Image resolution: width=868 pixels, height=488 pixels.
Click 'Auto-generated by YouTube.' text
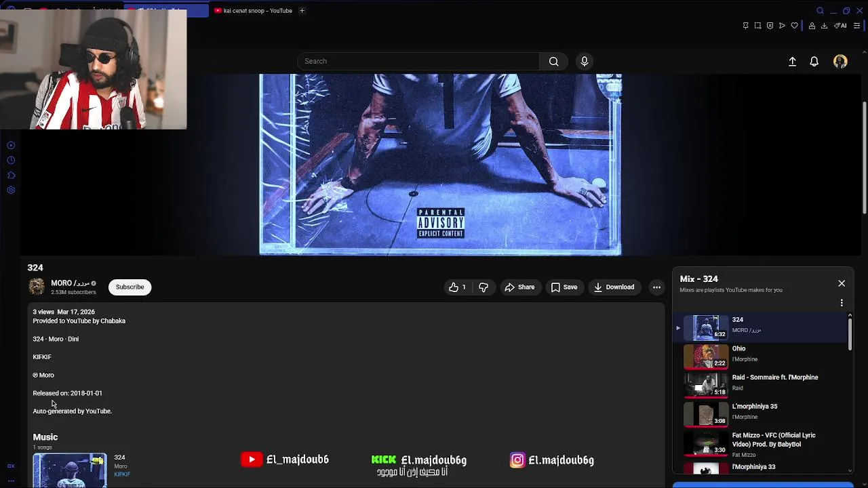(72, 411)
